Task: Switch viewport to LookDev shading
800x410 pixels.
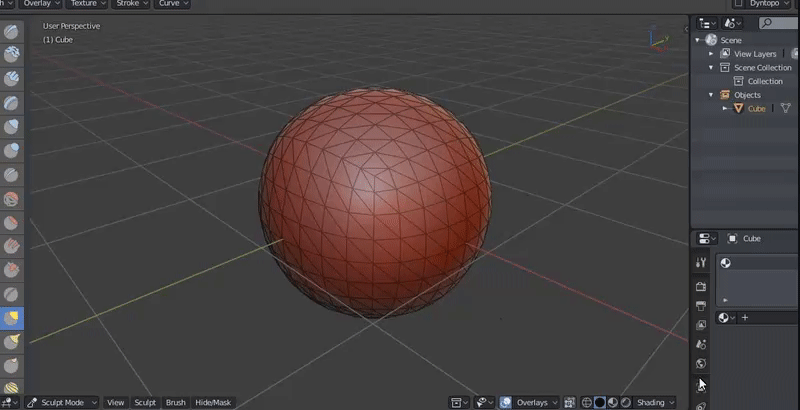Action: tap(613, 402)
